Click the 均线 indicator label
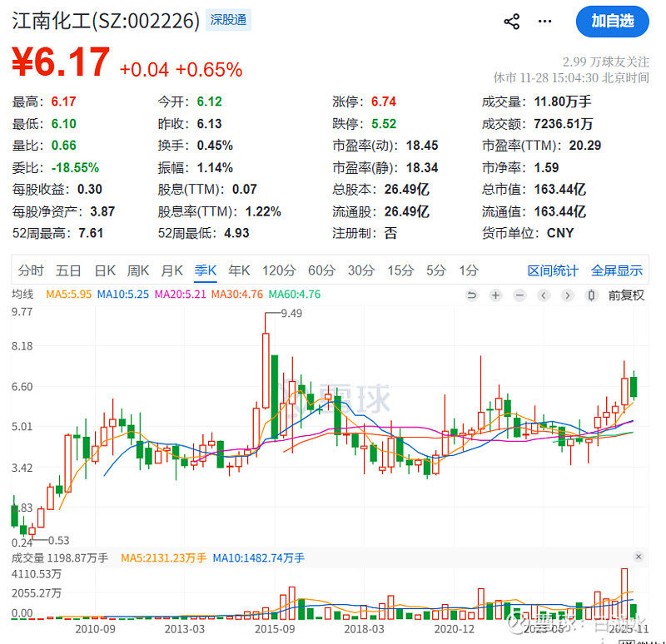This screenshot has width=666, height=644. click(x=22, y=295)
